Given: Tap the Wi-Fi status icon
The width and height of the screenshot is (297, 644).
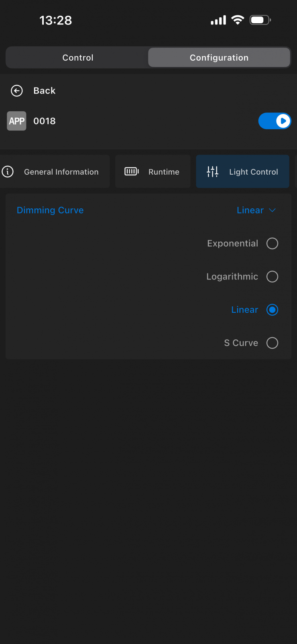Looking at the screenshot, I should pos(238,20).
